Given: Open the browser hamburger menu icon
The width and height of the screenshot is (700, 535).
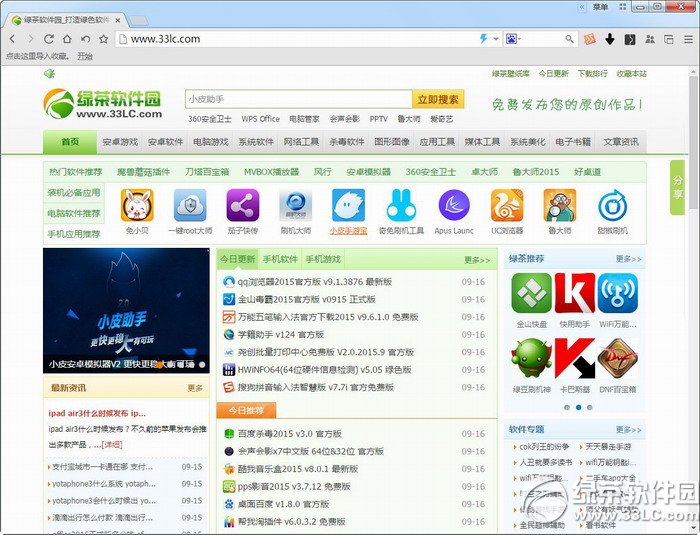Looking at the screenshot, I should (x=688, y=39).
